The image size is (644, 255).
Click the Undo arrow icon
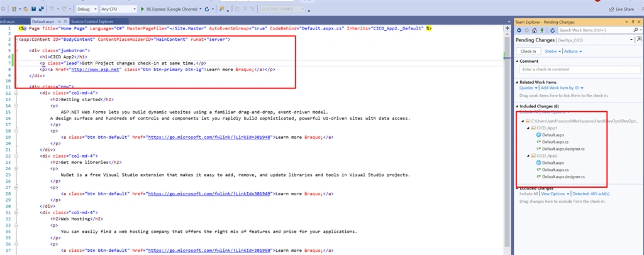[x=52, y=9]
